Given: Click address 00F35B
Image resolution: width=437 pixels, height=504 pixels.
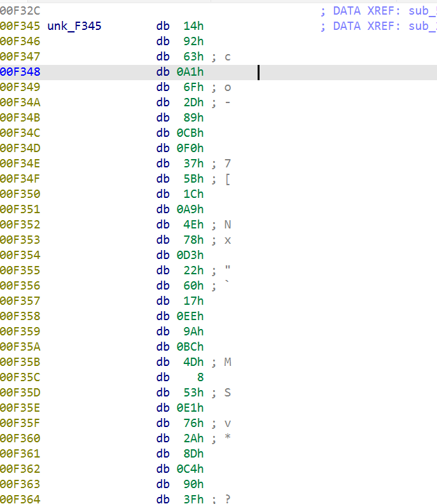Looking at the screenshot, I should tap(20, 362).
